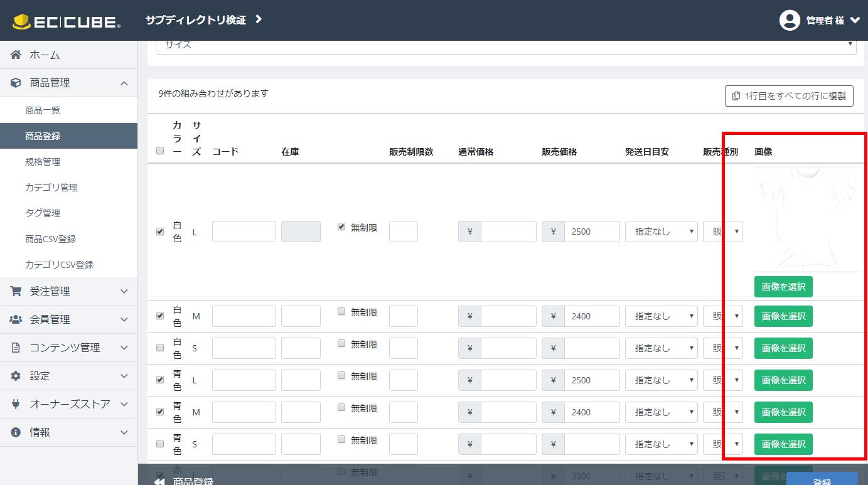This screenshot has height=485, width=868.
Task: Click the 設定 gear icon
Action: [16, 375]
